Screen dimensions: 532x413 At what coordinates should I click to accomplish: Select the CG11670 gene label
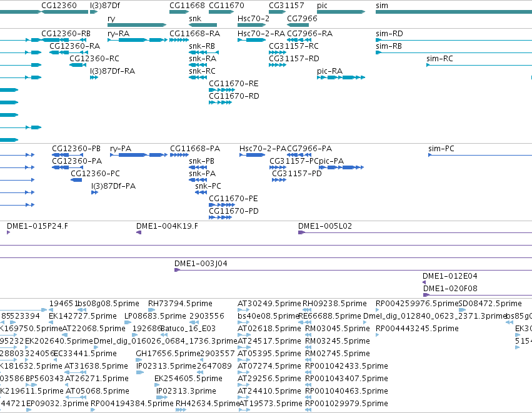pos(226,6)
